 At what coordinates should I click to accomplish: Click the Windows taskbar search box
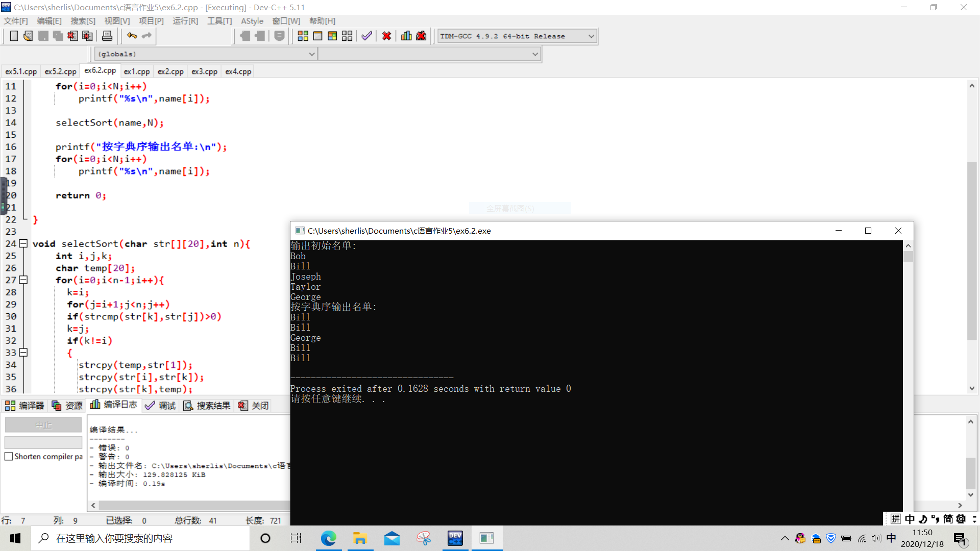(140, 538)
